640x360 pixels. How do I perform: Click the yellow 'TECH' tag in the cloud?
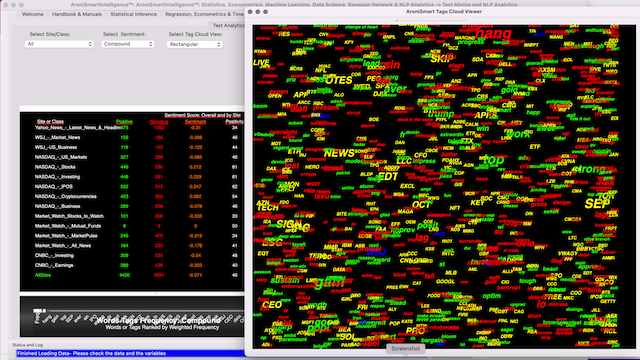268,208
